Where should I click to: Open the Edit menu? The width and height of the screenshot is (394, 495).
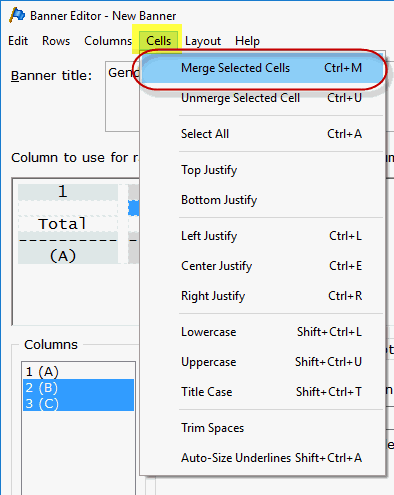(18, 41)
